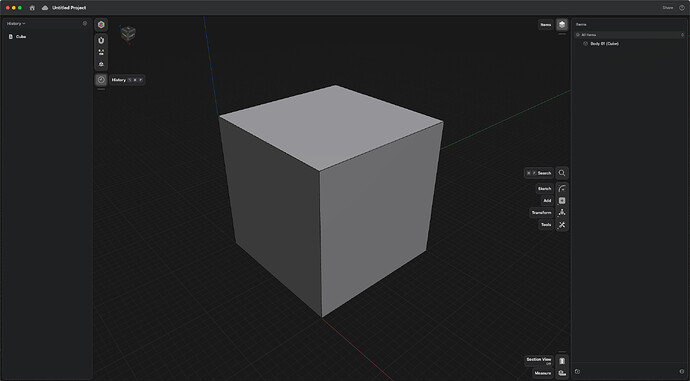The height and width of the screenshot is (381, 690).
Task: Open the Transform tools icon
Action: click(562, 212)
